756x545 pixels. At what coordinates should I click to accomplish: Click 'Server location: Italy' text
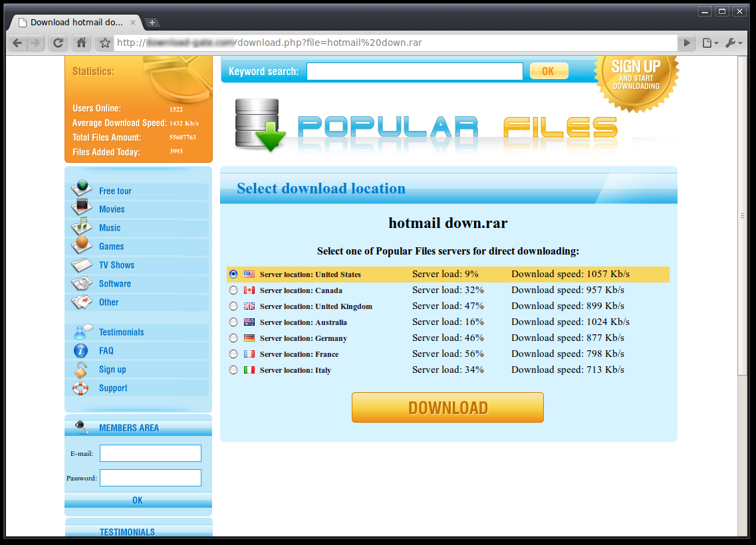pyautogui.click(x=296, y=370)
